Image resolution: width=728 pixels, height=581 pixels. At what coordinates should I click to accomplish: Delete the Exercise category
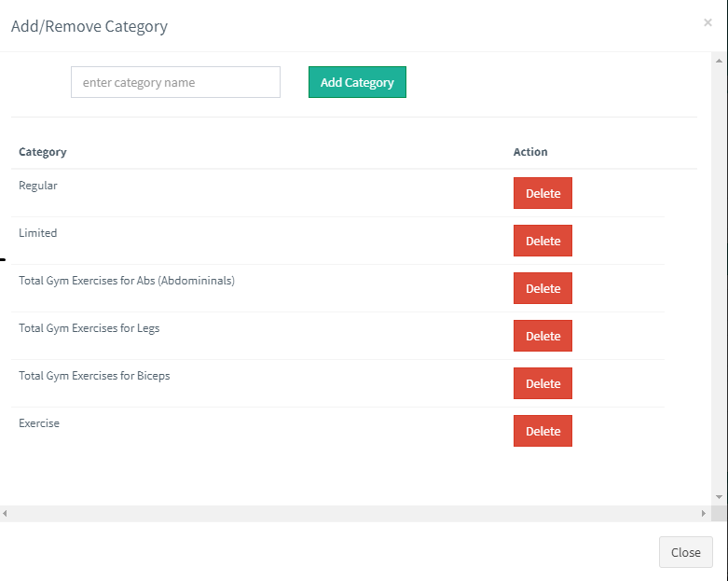tap(543, 431)
